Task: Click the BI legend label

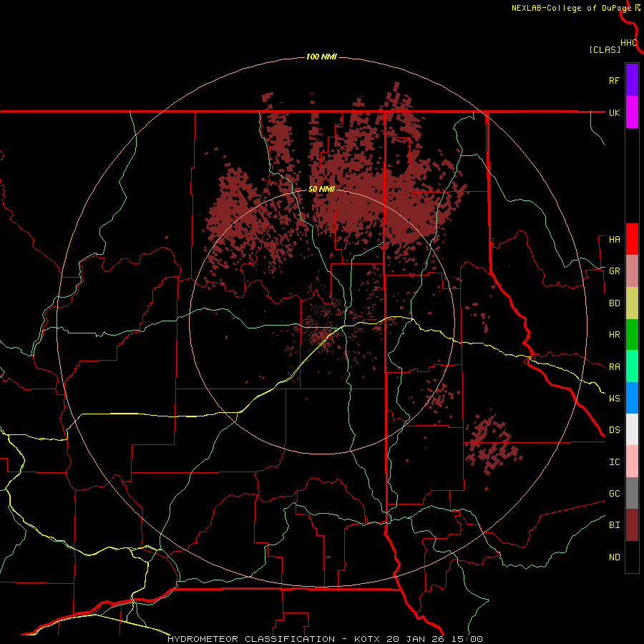Action: (614, 525)
